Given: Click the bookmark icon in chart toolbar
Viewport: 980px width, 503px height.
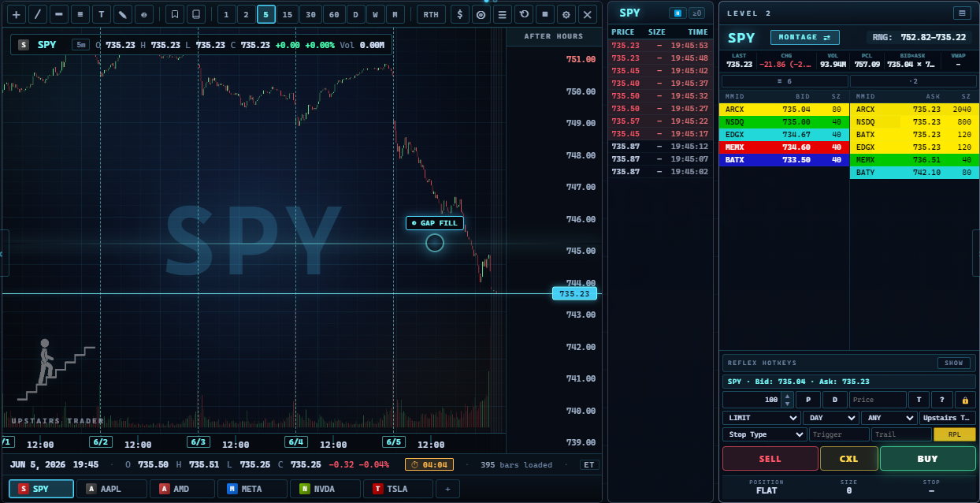Looking at the screenshot, I should [x=175, y=14].
